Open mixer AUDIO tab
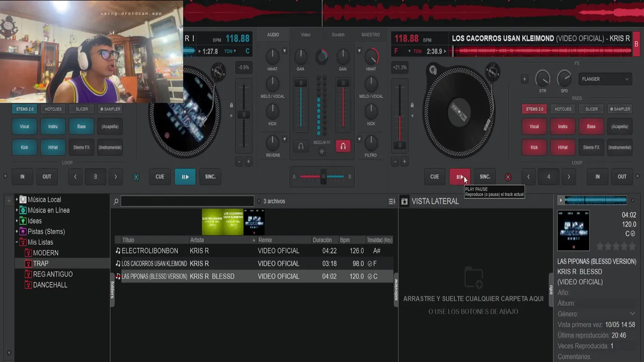 [273, 35]
